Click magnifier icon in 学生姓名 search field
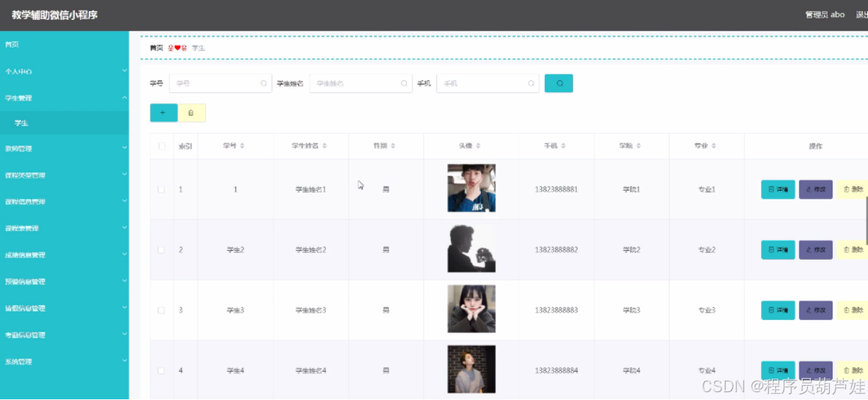 pyautogui.click(x=405, y=84)
